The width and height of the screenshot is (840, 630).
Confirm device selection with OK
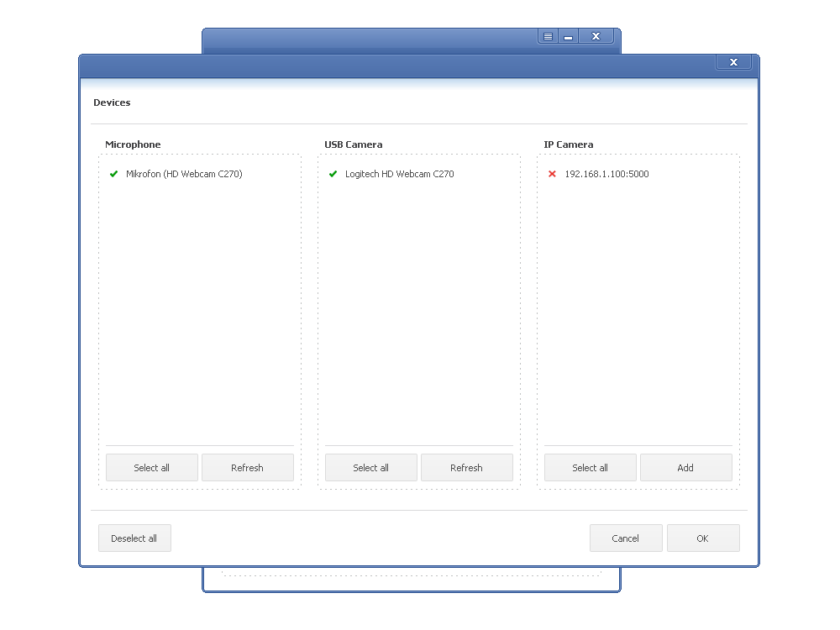[x=703, y=538]
